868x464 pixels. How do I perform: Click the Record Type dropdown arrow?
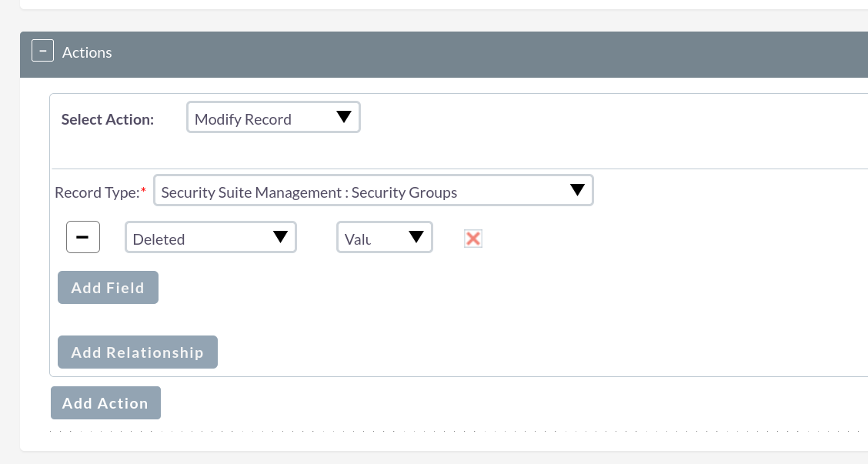pos(577,191)
